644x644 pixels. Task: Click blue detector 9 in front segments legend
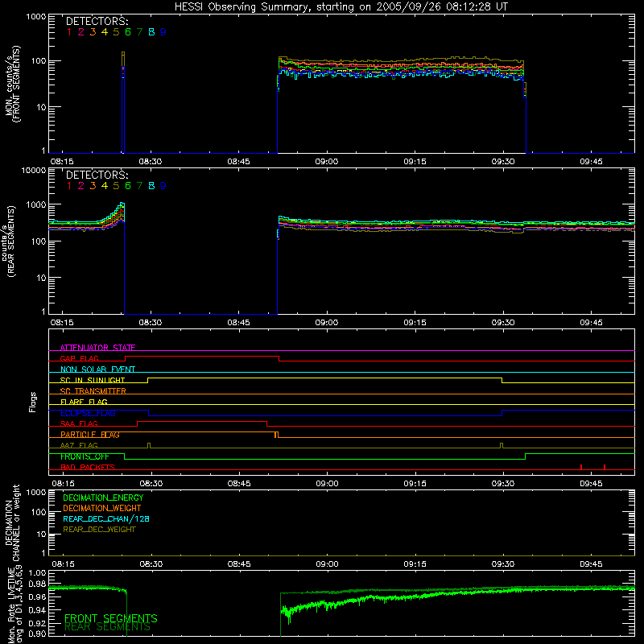163,32
